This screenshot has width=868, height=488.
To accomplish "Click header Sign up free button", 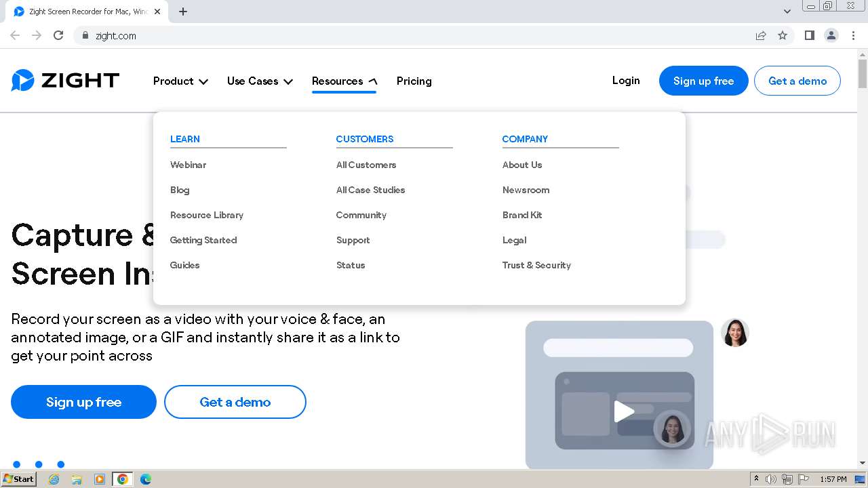I will 703,81.
